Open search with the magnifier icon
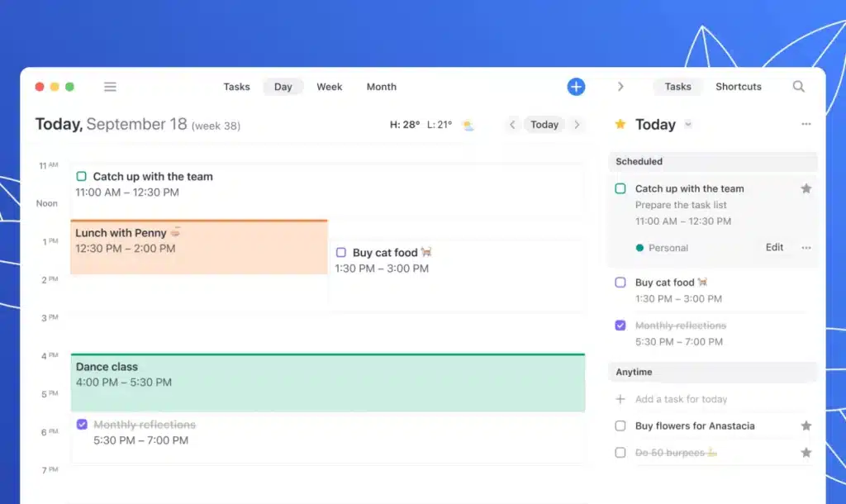 click(799, 86)
